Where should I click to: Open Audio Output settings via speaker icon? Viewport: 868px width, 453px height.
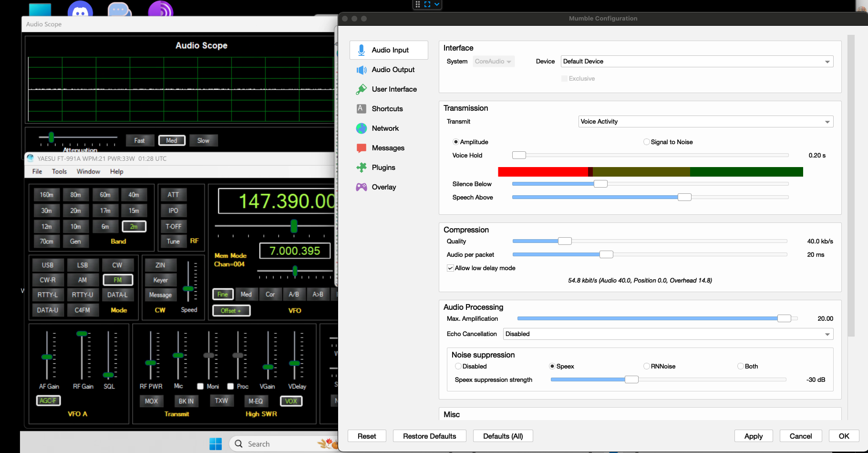(x=362, y=70)
